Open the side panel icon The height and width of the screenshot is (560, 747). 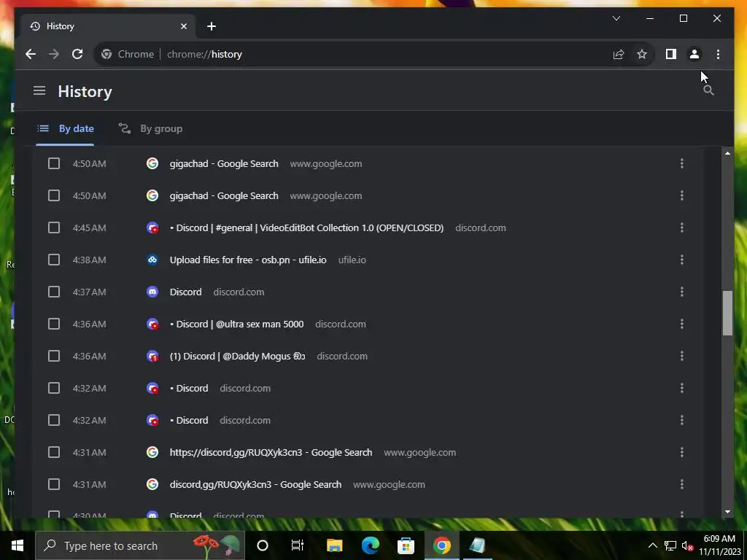coord(671,54)
